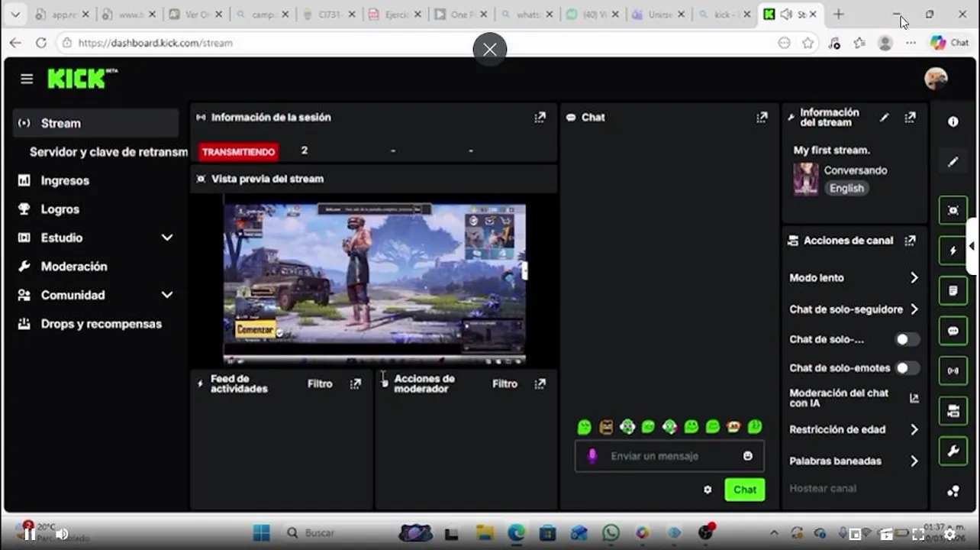Open the browser tab search dropdown
The width and height of the screenshot is (980, 550).
point(15,14)
